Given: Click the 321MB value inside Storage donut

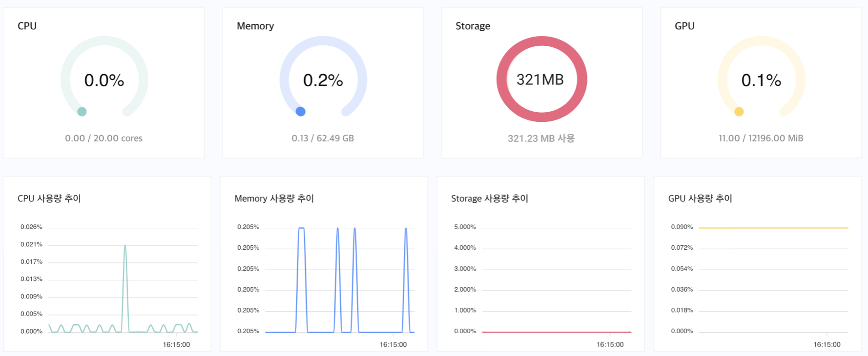Looking at the screenshot, I should 540,79.
